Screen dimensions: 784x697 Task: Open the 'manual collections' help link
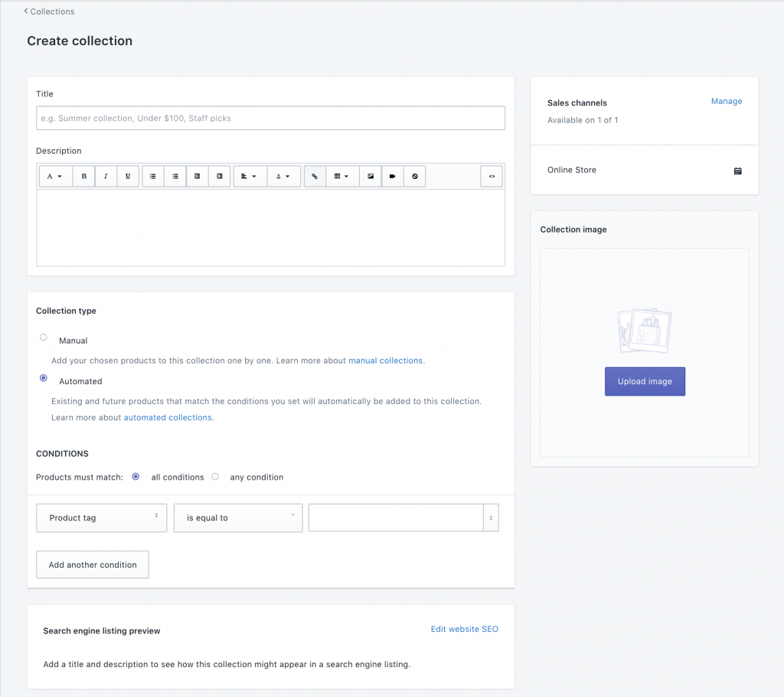click(x=386, y=360)
